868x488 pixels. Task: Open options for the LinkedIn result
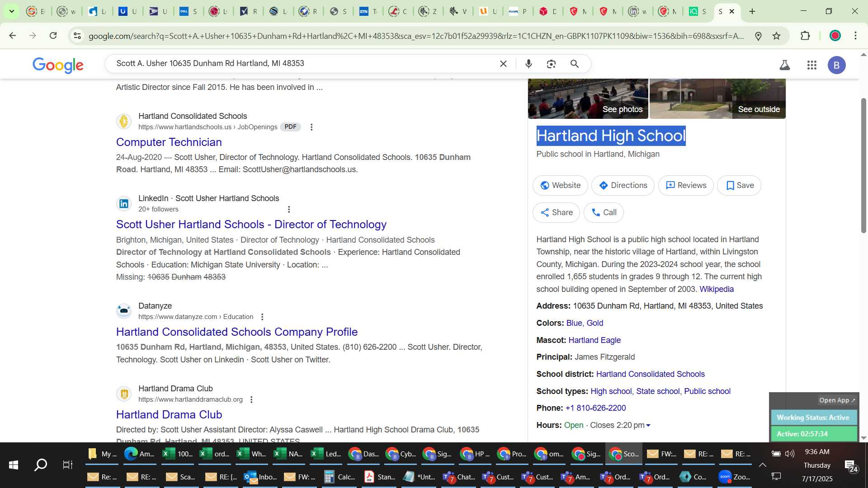click(x=289, y=209)
